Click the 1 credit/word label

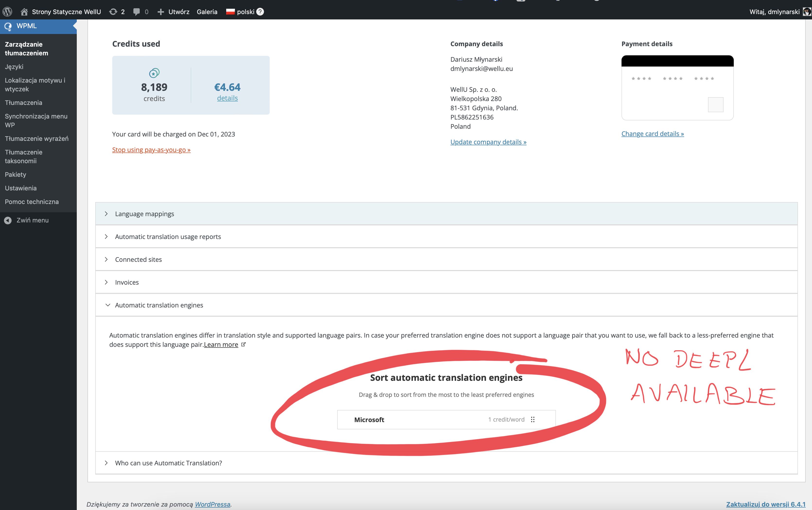506,419
